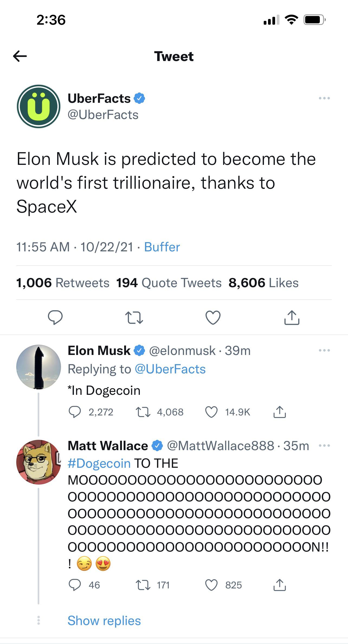
Task: Reply to Elon Musk's Dogecoin tweet
Action: (75, 412)
